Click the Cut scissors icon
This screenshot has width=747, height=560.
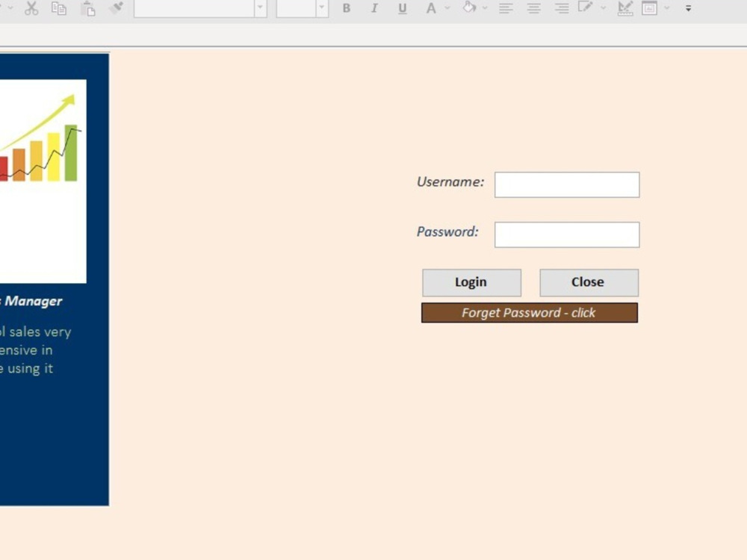pos(31,8)
